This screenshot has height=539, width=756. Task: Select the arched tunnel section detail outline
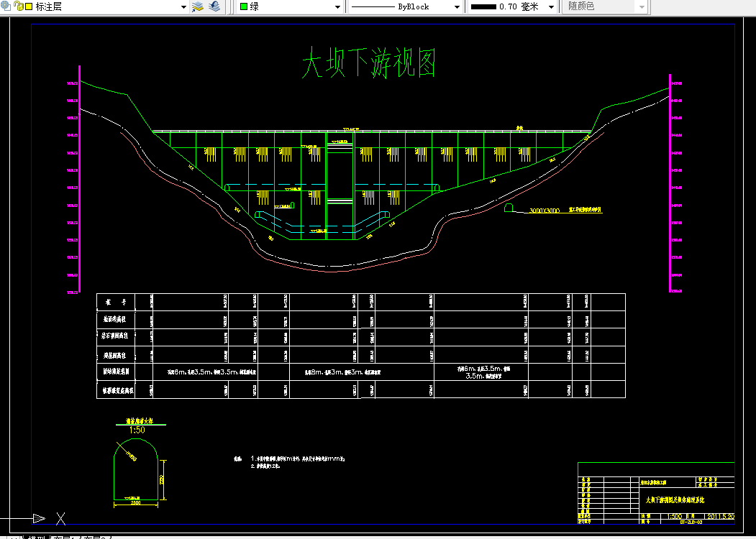click(x=137, y=469)
